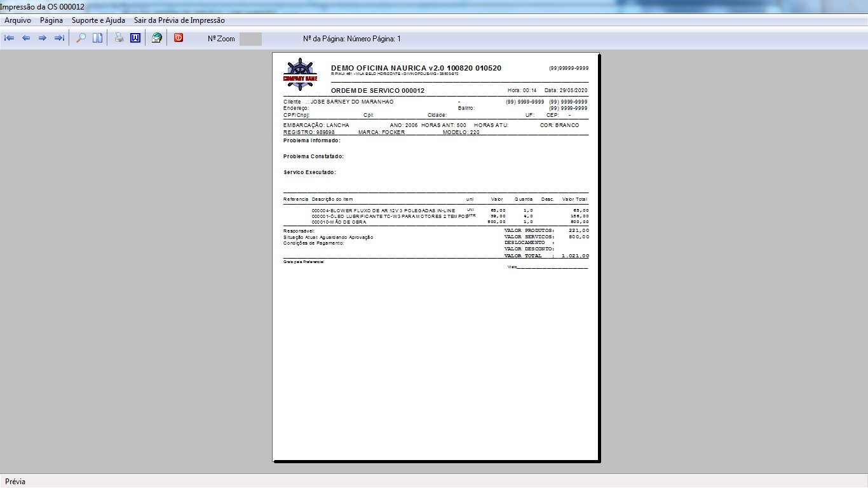Click 'VALOR PRODUTOS:' label
This screenshot has width=868, height=488.
tap(529, 230)
